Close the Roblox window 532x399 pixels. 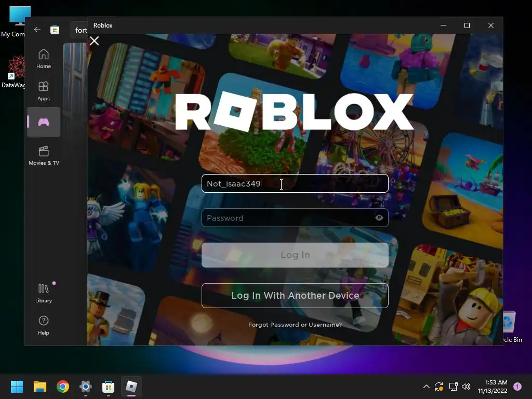[x=490, y=25]
